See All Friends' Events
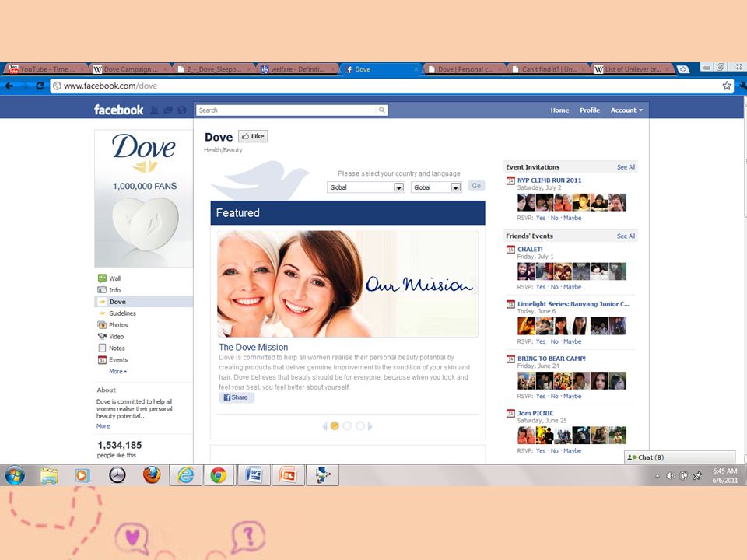The width and height of the screenshot is (747, 560). pyautogui.click(x=626, y=236)
